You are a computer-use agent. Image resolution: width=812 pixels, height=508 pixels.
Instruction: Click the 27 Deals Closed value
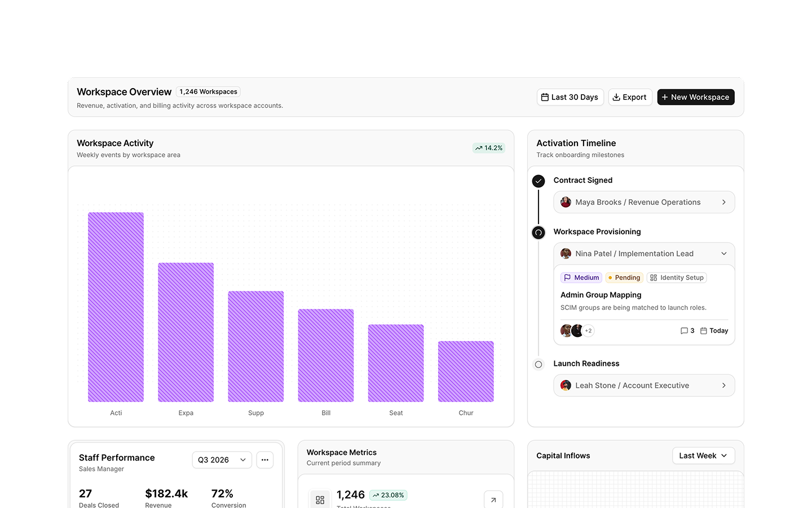[85, 493]
